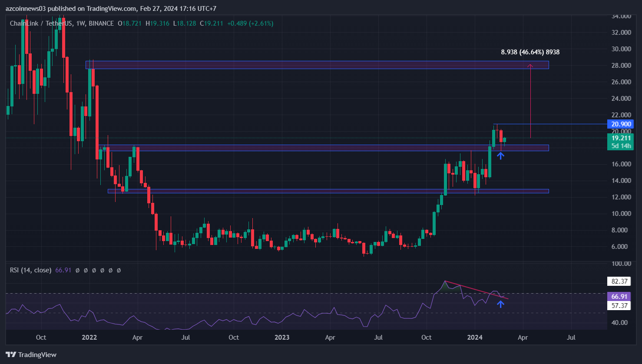Click the purple 66.91 RSI value label

tap(619, 296)
